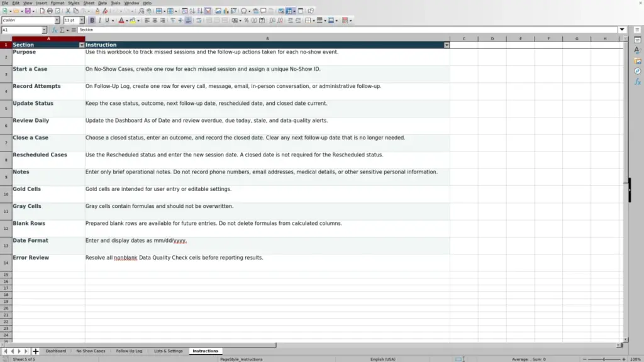Viewport: 644px width, 362px height.
Task: Open Name Box dropdown arrow
Action: tap(44, 30)
